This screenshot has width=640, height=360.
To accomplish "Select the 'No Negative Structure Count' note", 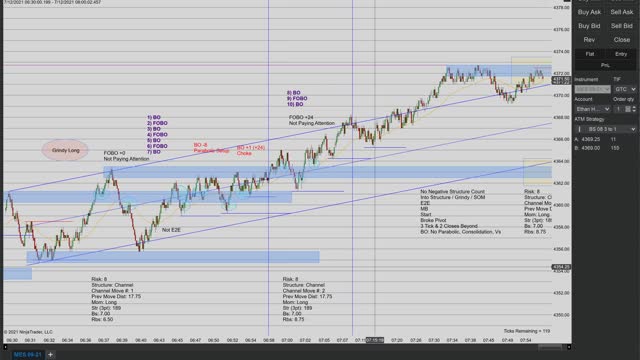I will coord(453,191).
